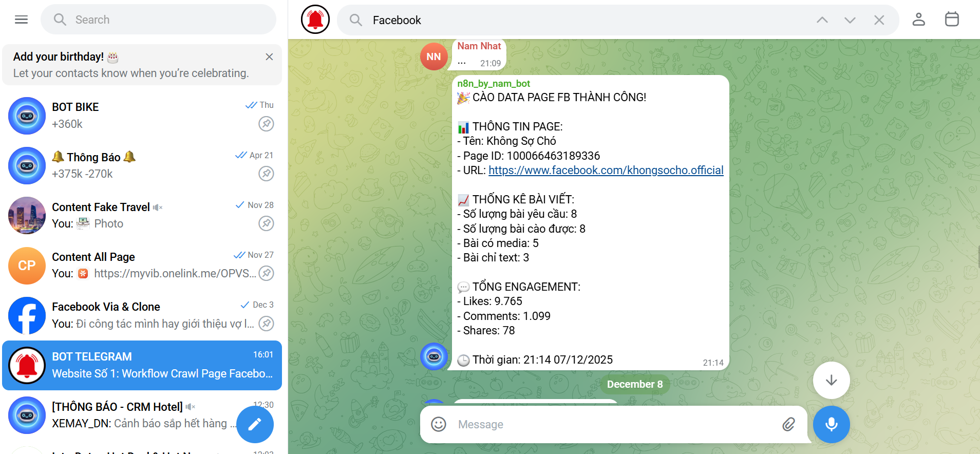Click the Content Fake Travel pinned icon
The width and height of the screenshot is (980, 454).
(266, 223)
